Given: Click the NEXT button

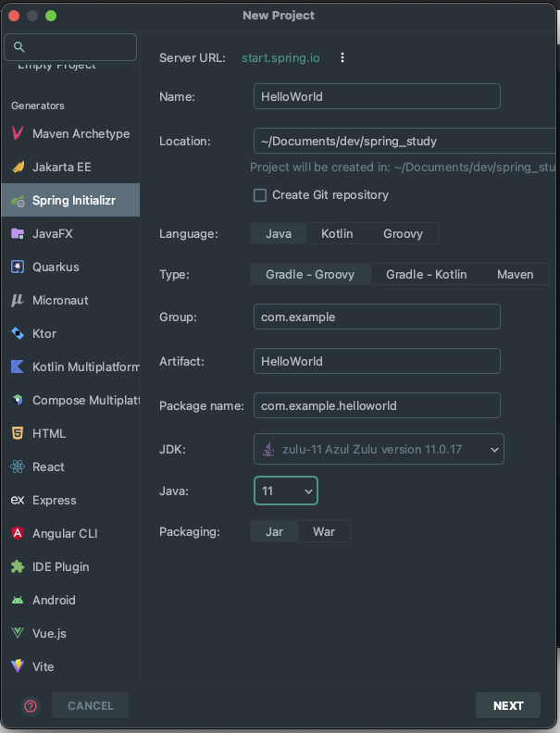Looking at the screenshot, I should pyautogui.click(x=508, y=705).
